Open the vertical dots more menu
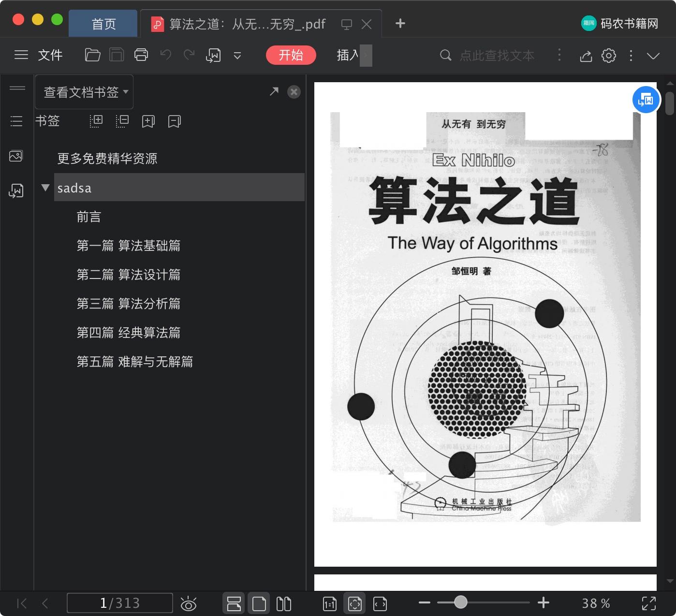This screenshot has height=616, width=676. click(x=631, y=56)
